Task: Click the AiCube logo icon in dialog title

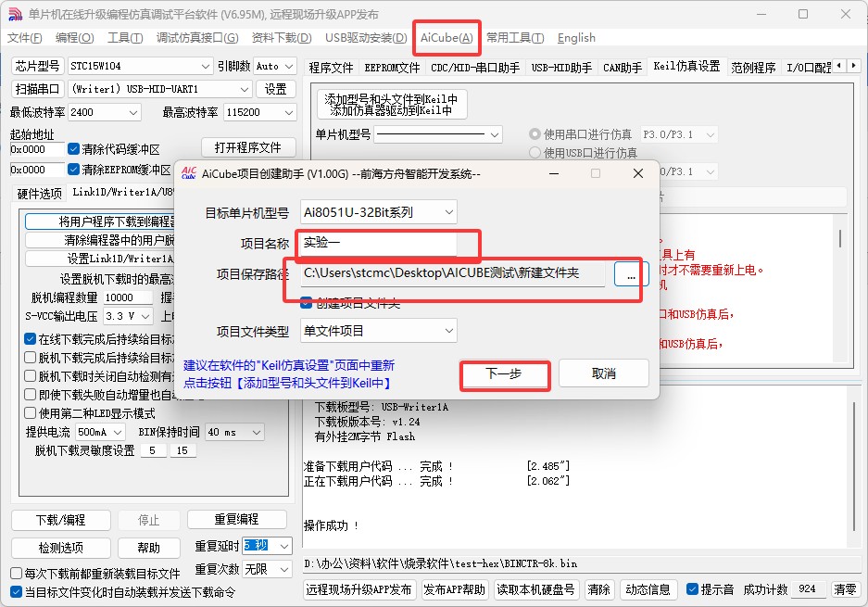Action: tap(189, 173)
